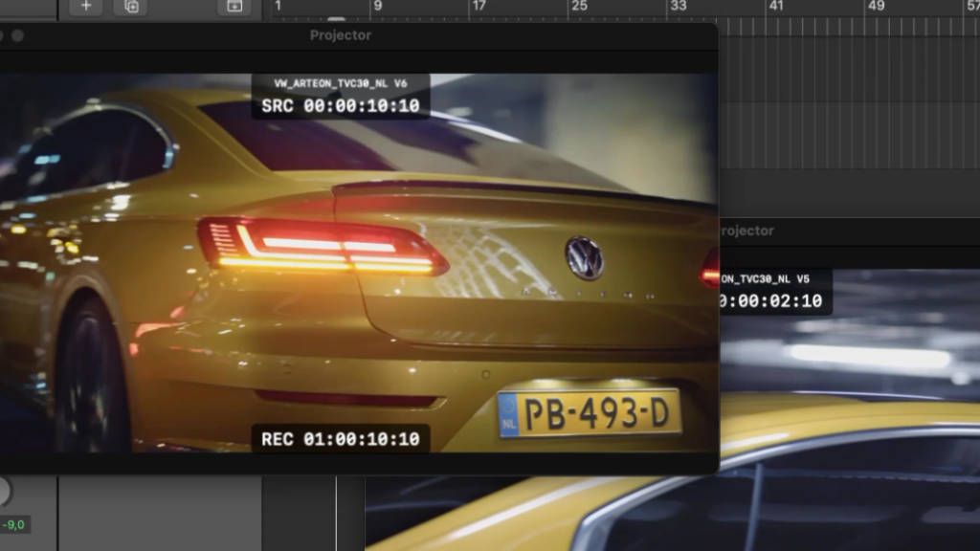Viewport: 980px width, 551px height.
Task: Select bar 25 in the ruler
Action: pyautogui.click(x=579, y=6)
